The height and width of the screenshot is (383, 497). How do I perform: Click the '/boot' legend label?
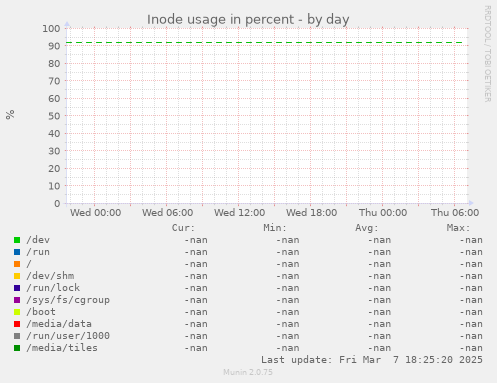click(41, 312)
